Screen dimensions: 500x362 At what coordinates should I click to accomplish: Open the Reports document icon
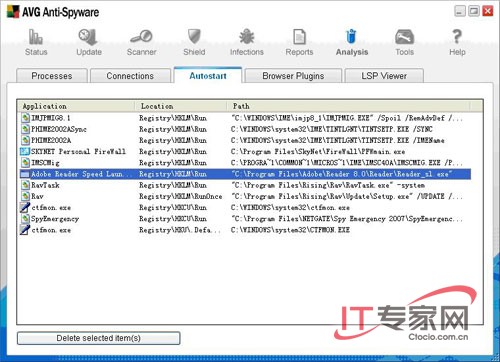[299, 37]
